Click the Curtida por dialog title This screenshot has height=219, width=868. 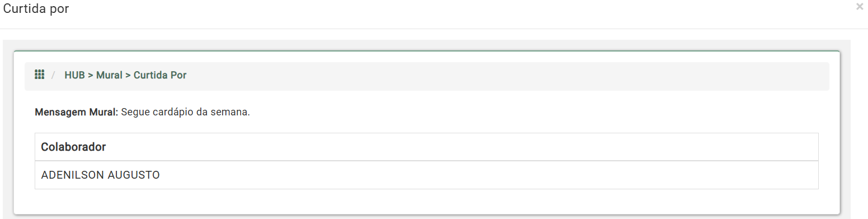click(x=36, y=9)
